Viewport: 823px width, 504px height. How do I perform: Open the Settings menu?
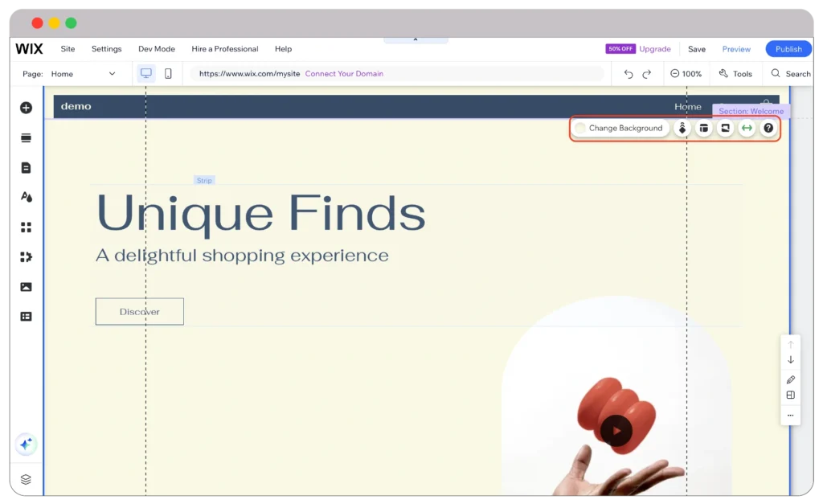click(106, 49)
